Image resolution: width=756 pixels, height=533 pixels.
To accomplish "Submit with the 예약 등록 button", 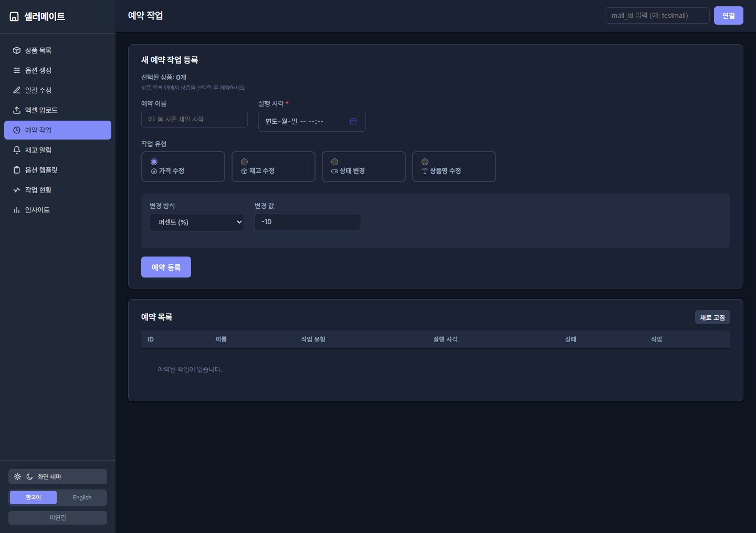I will click(166, 267).
